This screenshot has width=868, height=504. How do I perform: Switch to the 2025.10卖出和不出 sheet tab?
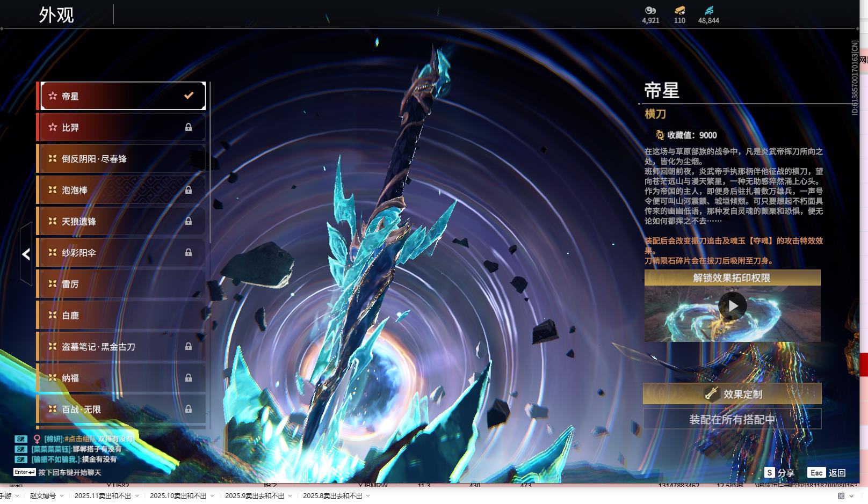[x=178, y=496]
